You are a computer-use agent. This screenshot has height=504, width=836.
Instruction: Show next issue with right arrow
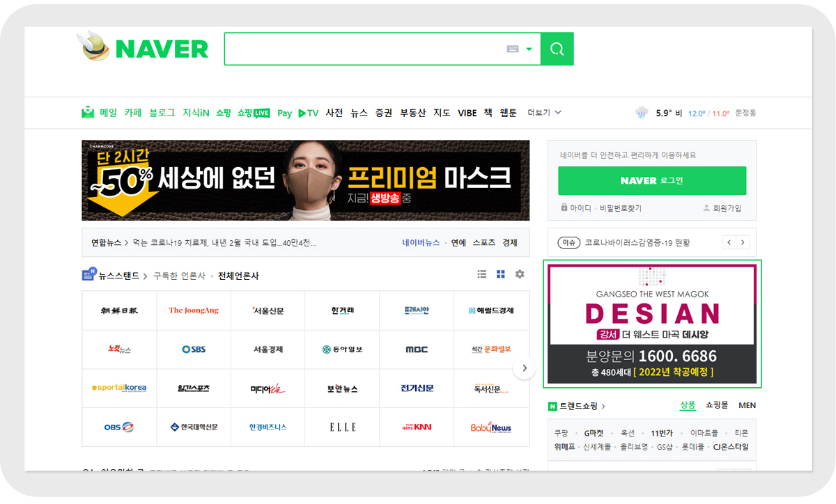743,242
